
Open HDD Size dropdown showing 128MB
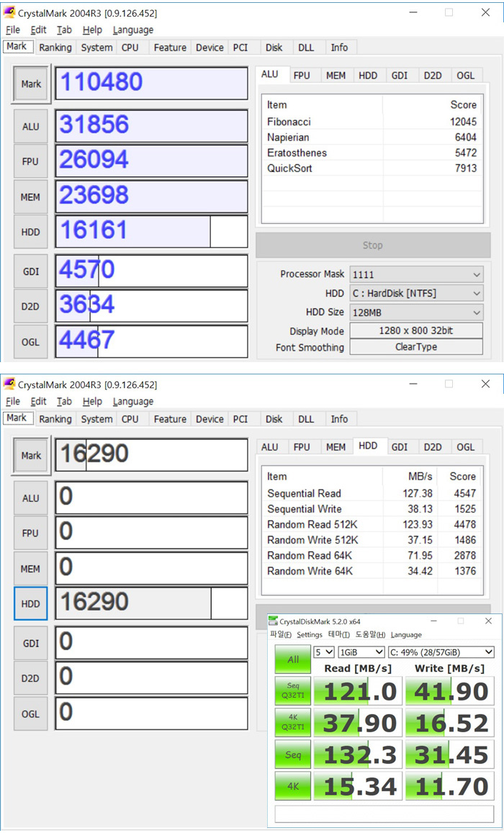pyautogui.click(x=416, y=312)
